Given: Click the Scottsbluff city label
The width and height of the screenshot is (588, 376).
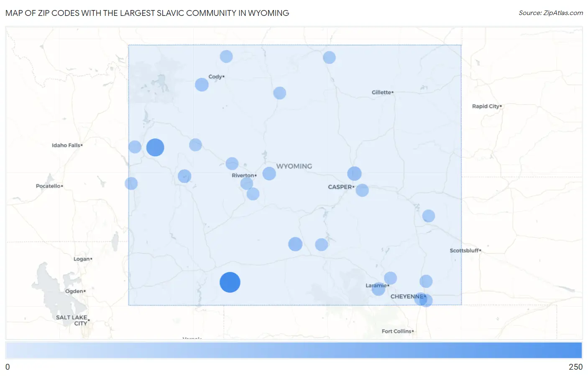Looking at the screenshot, I should point(465,251).
